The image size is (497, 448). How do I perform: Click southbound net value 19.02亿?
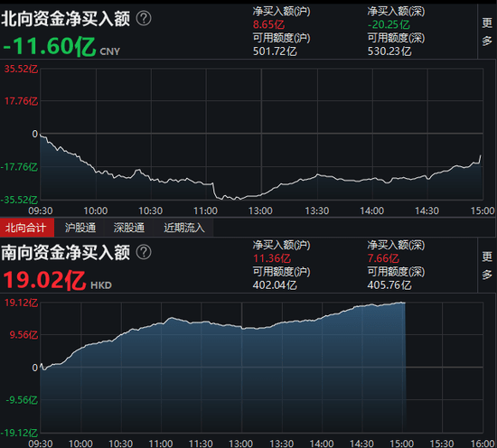click(44, 280)
